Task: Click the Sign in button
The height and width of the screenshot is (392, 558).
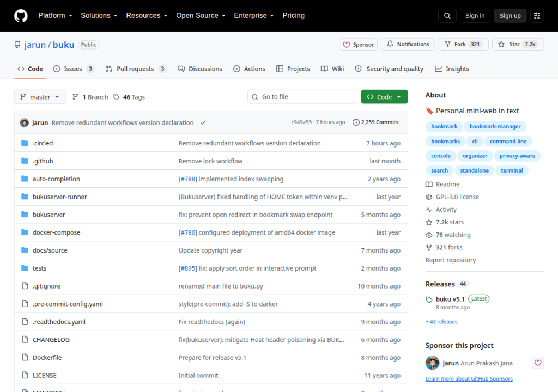Action: coord(475,16)
